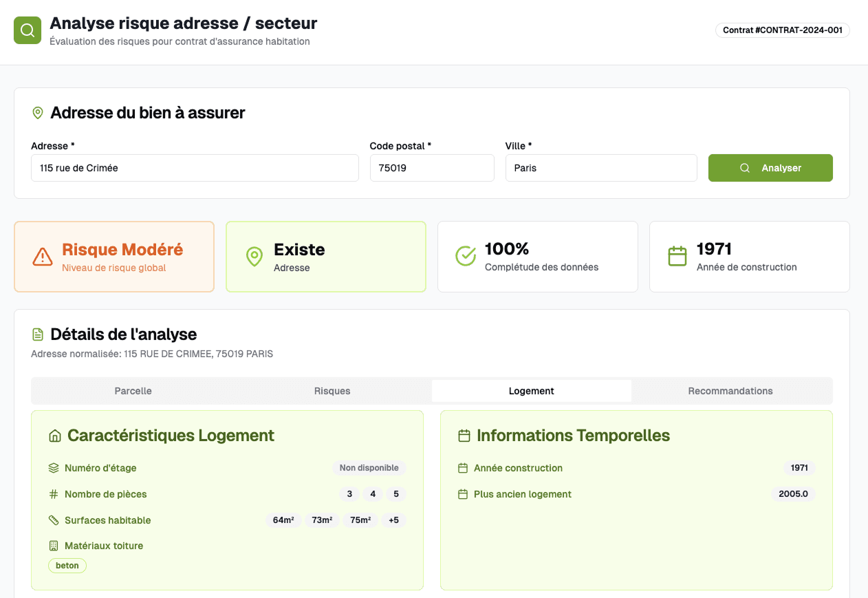Screen dimensions: 868x598
Task: Click the house icon at Caractéristiques Logement
Action: pyautogui.click(x=55, y=436)
